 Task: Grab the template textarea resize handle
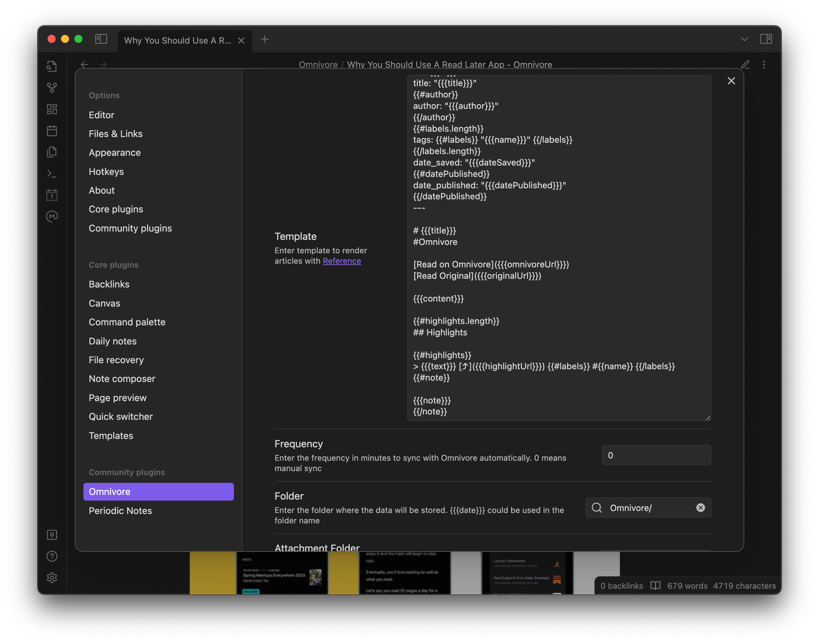[708, 417]
